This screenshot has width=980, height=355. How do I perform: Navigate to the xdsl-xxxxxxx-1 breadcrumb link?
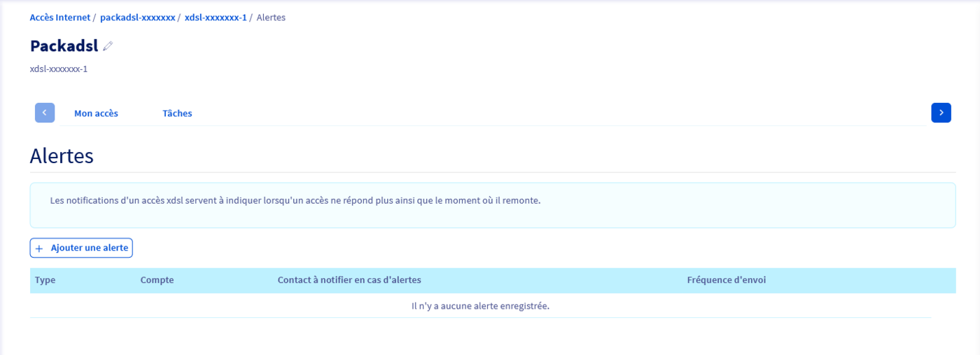[216, 18]
